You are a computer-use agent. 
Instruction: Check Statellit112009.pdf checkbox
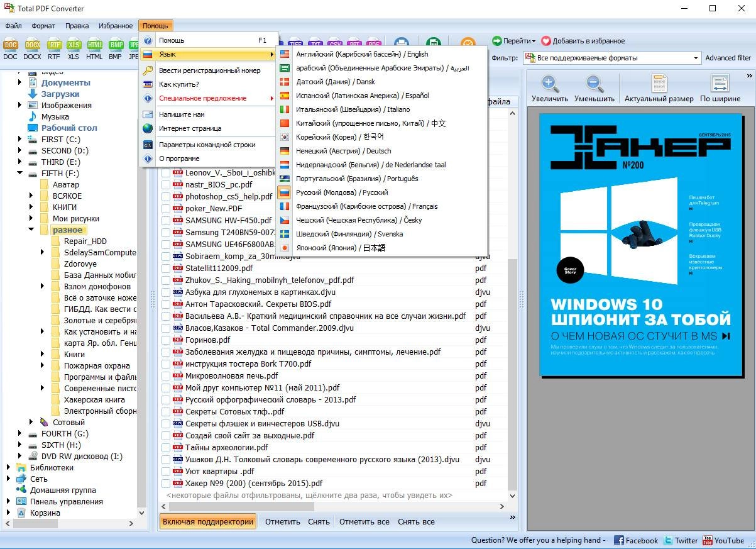tap(166, 269)
